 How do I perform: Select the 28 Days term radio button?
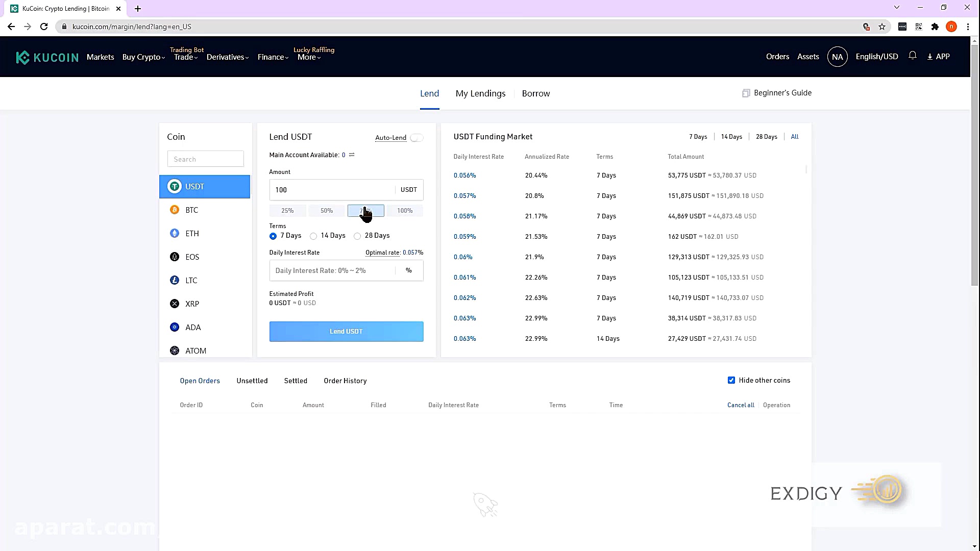click(357, 236)
